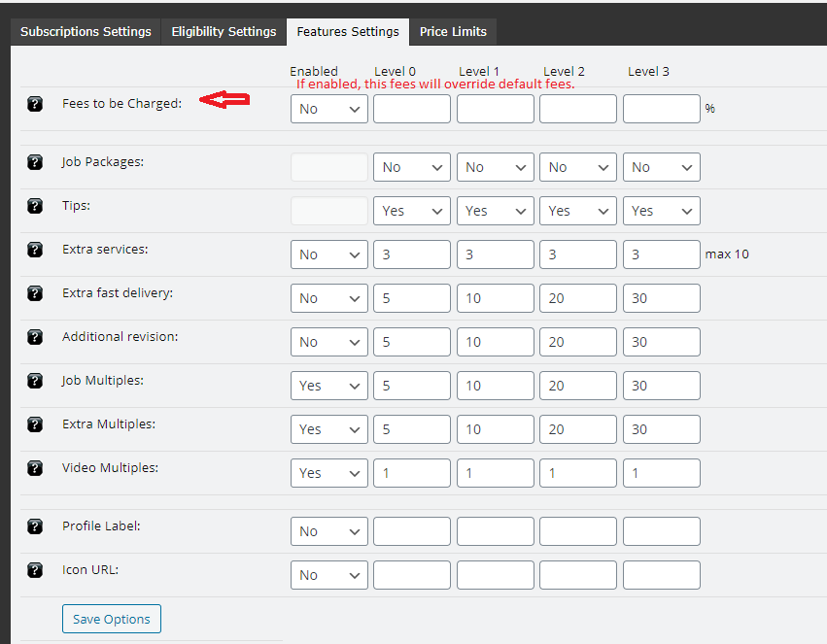
Task: Click the Video Multiples label
Action: click(110, 468)
